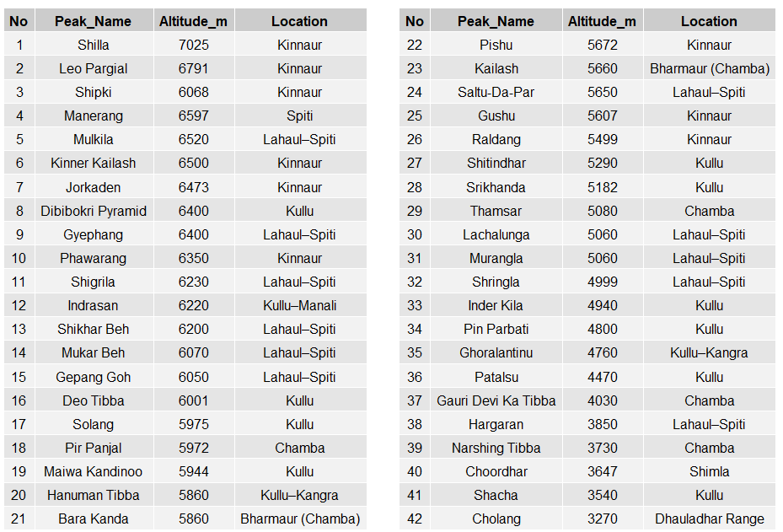Select the Pin Parbati cell

tap(496, 329)
